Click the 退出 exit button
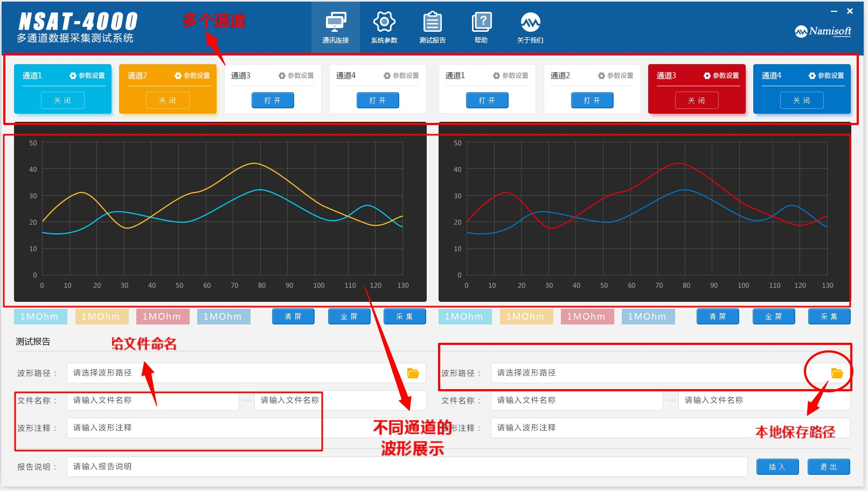The image size is (868, 491). point(829,467)
